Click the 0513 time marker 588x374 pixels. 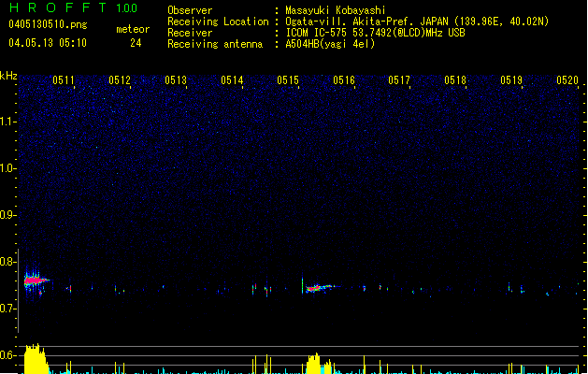[x=176, y=80]
